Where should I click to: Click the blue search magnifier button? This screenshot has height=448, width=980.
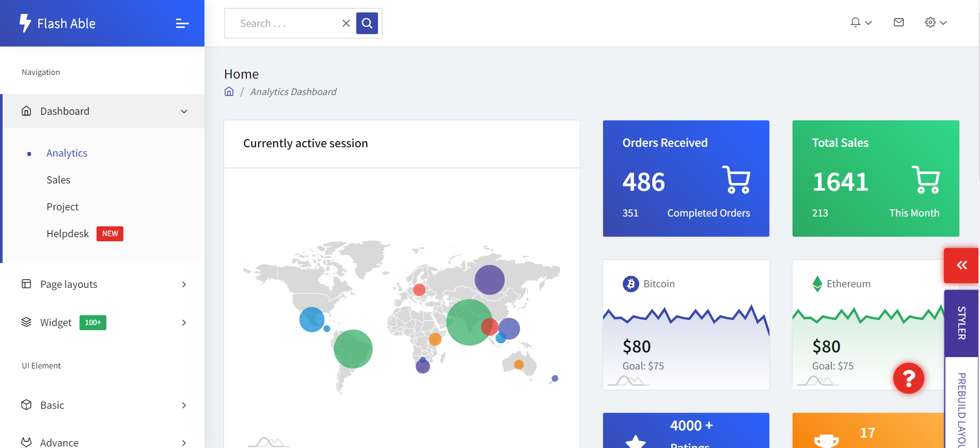tap(367, 23)
